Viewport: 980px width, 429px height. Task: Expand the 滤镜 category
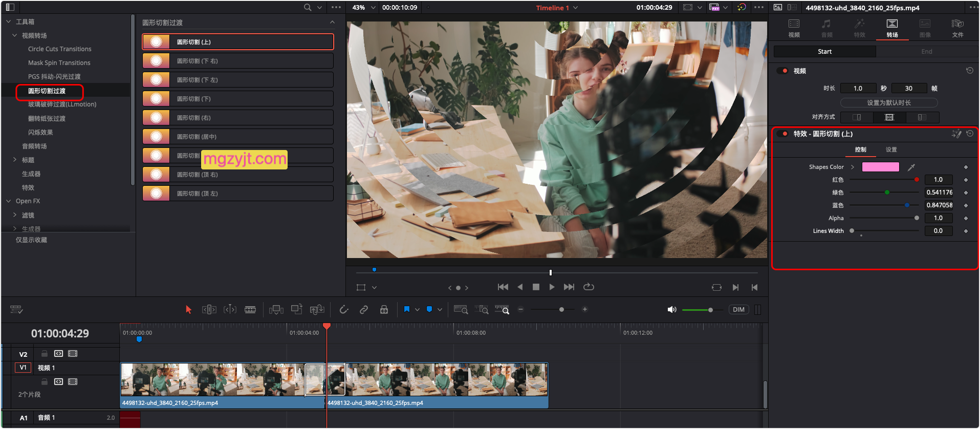14,215
